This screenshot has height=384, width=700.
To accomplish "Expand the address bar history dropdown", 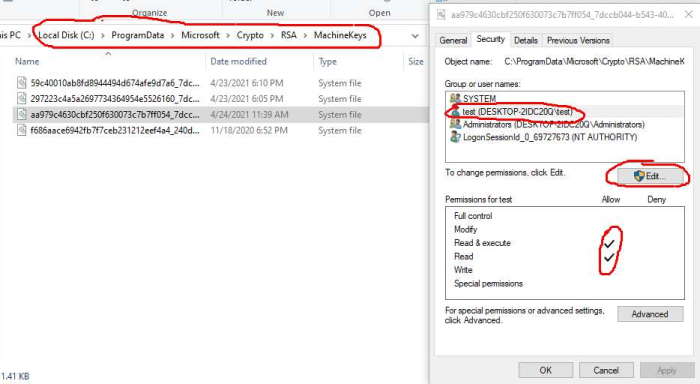I will click(x=415, y=36).
